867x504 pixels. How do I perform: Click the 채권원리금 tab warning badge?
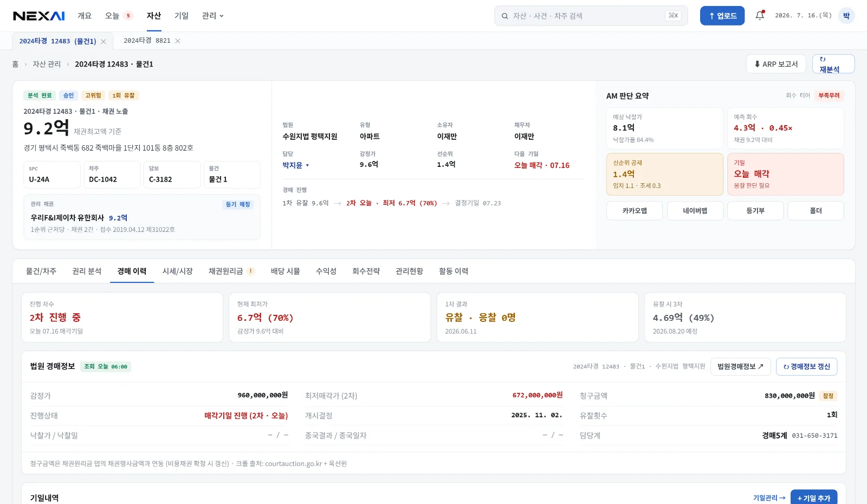251,271
